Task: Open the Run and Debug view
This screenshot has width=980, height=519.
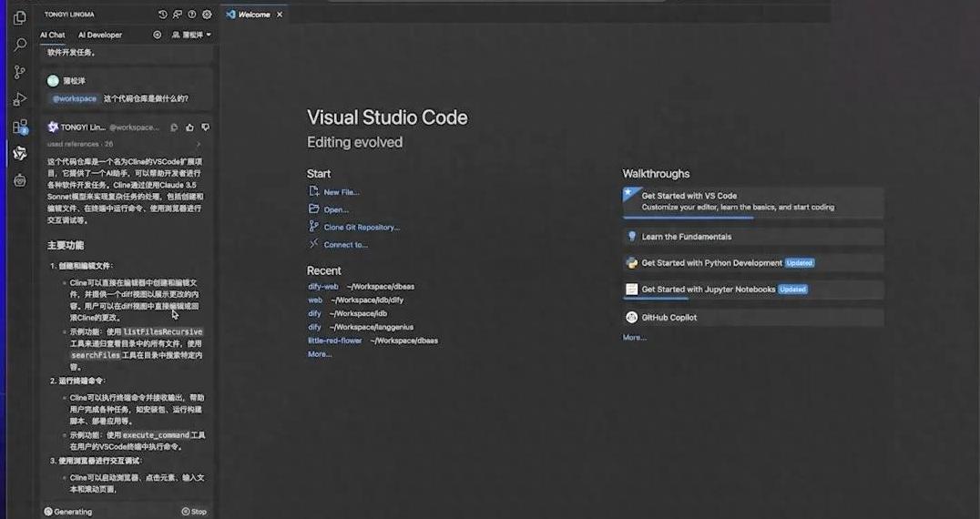Action: pos(19,99)
